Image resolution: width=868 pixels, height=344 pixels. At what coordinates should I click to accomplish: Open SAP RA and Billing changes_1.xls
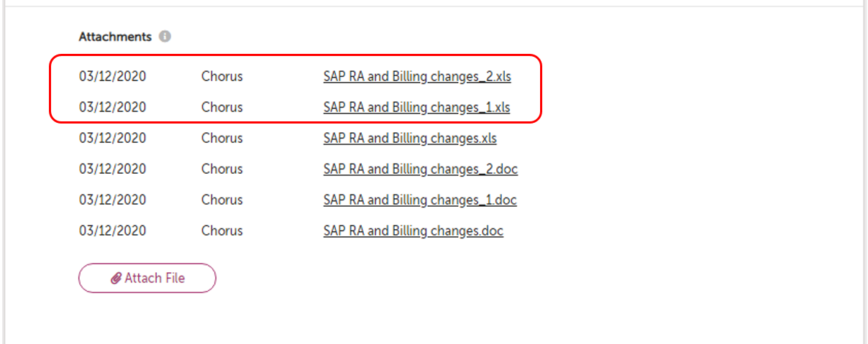pos(416,107)
